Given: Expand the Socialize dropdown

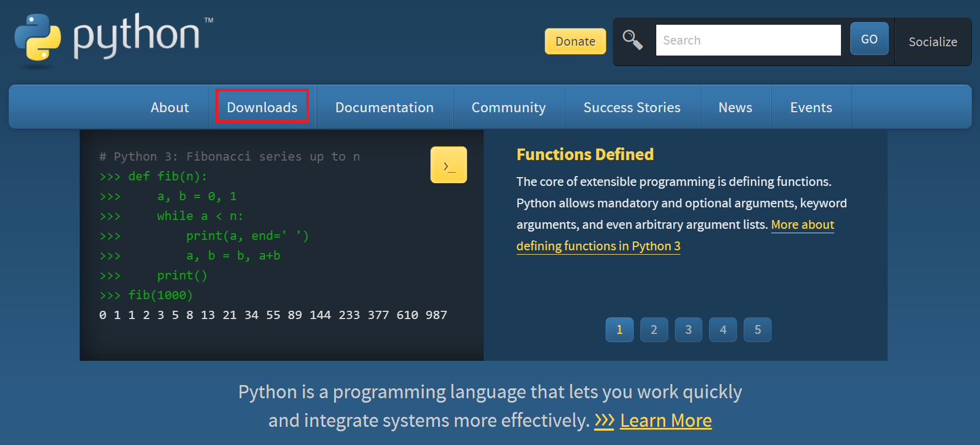Looking at the screenshot, I should [x=933, y=42].
